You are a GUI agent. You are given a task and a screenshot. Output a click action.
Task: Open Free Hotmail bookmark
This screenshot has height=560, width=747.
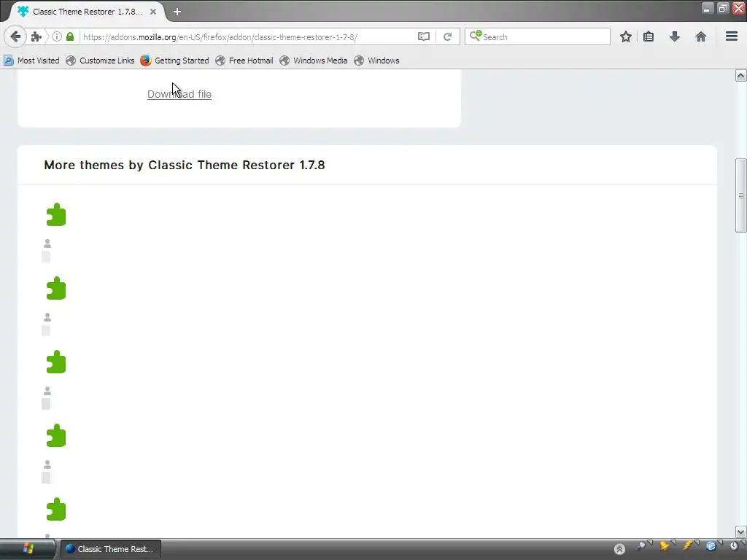[x=244, y=61]
